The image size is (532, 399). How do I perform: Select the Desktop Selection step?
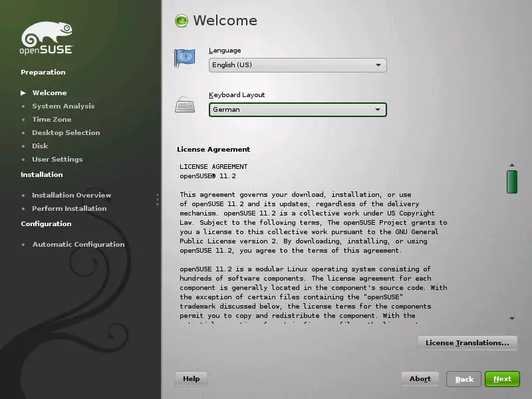(66, 132)
